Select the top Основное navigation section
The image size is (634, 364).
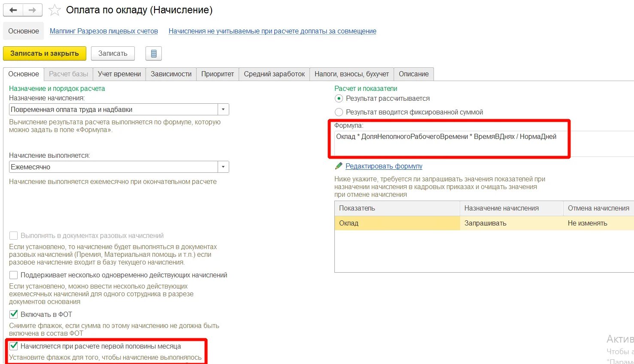(24, 31)
